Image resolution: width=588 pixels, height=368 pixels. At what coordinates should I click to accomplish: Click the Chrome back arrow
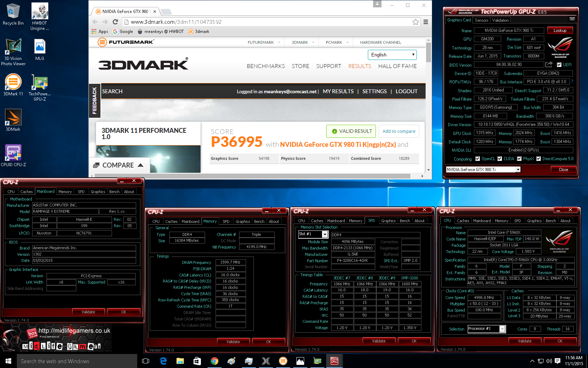[95, 22]
